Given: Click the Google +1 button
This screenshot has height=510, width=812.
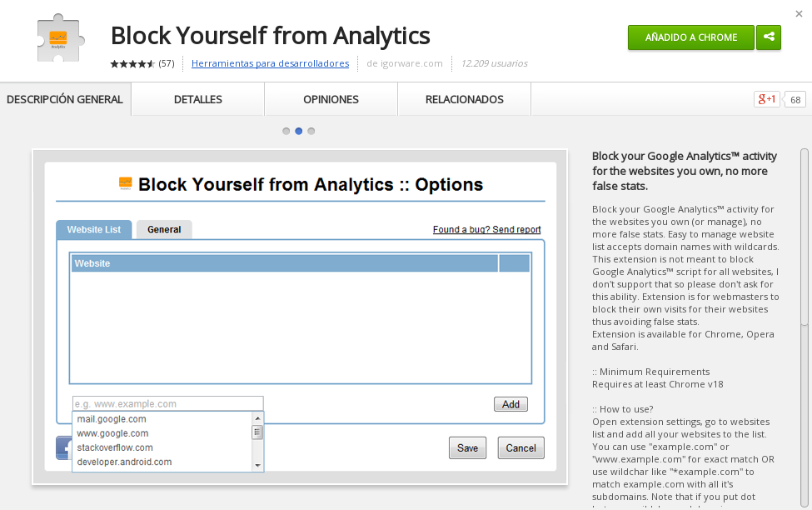Looking at the screenshot, I should tap(766, 99).
